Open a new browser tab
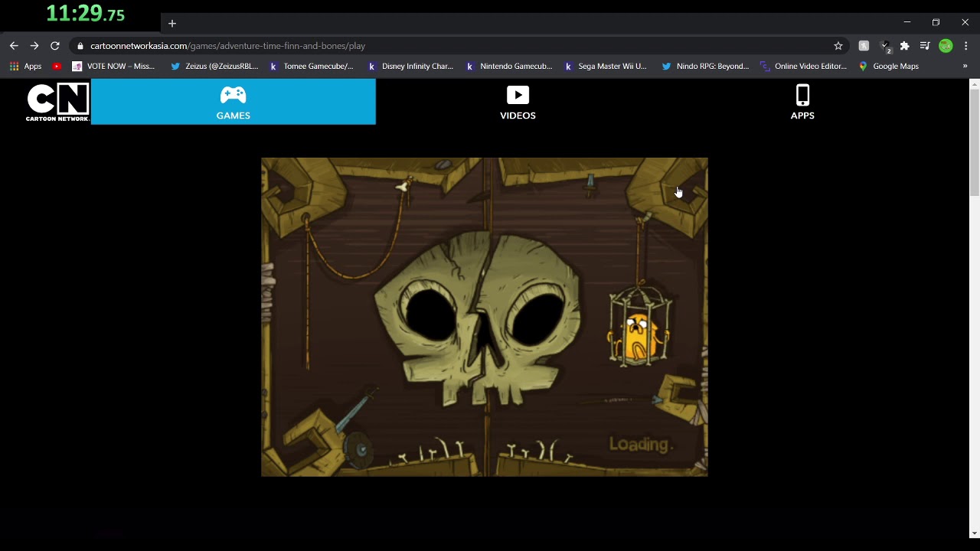 click(172, 24)
